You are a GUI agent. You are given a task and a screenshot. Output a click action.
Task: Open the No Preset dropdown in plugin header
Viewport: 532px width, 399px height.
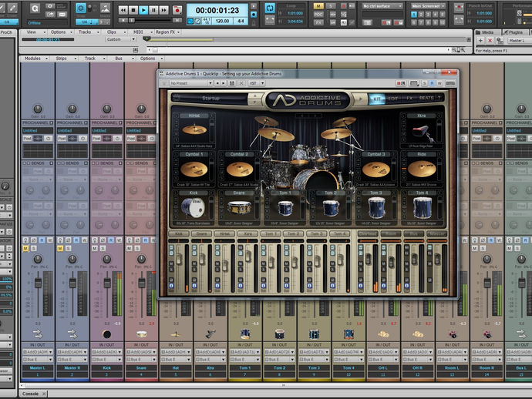[x=191, y=83]
